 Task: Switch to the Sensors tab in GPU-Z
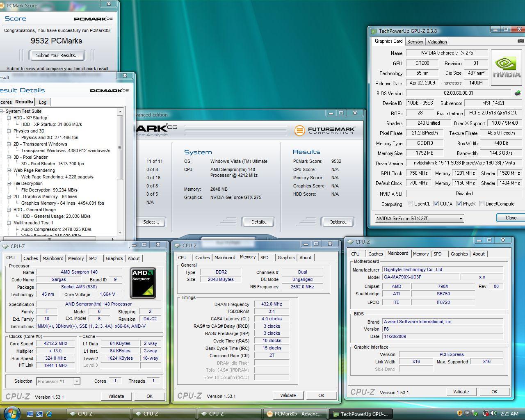point(415,42)
